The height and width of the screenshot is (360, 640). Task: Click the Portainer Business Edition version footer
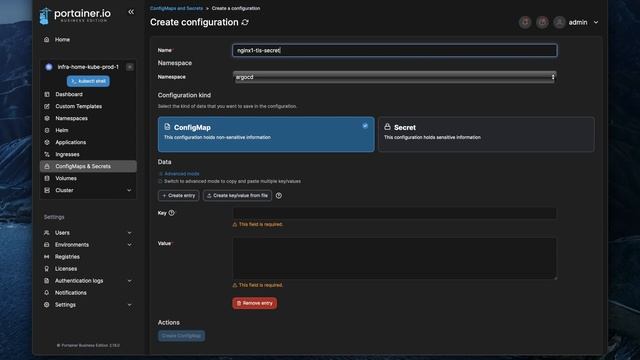pos(88,345)
